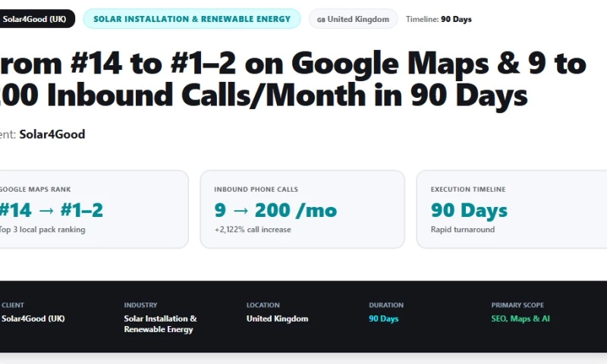
Task: Click the DURATION label in dark bar
Action: pyautogui.click(x=386, y=305)
